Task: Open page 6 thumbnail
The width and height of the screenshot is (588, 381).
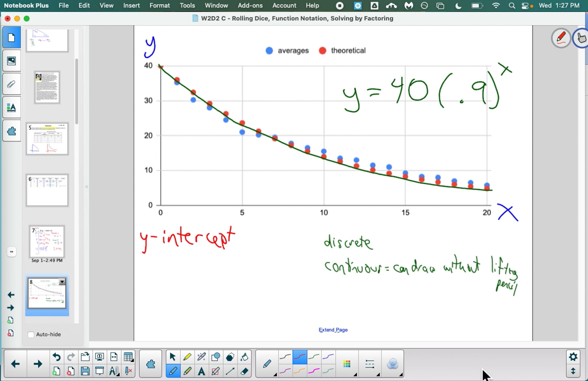Action: coord(47,190)
